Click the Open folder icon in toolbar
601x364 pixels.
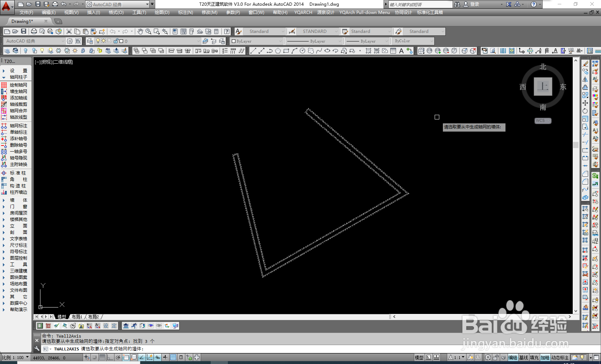tap(15, 31)
